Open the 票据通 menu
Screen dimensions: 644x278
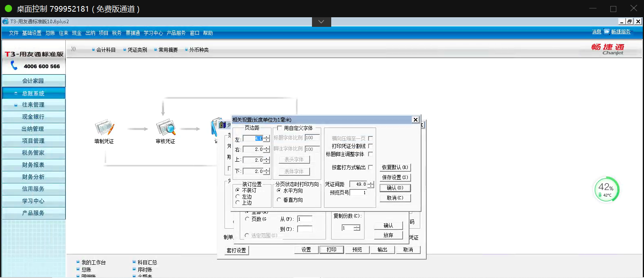tap(133, 33)
